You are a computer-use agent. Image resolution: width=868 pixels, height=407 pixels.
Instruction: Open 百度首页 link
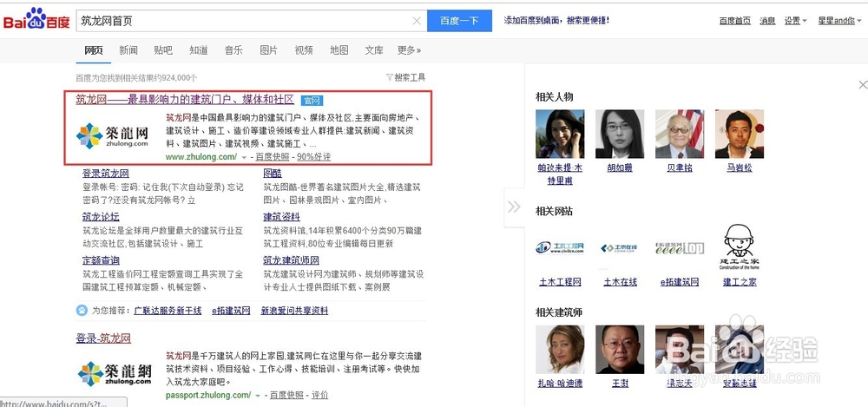point(735,21)
